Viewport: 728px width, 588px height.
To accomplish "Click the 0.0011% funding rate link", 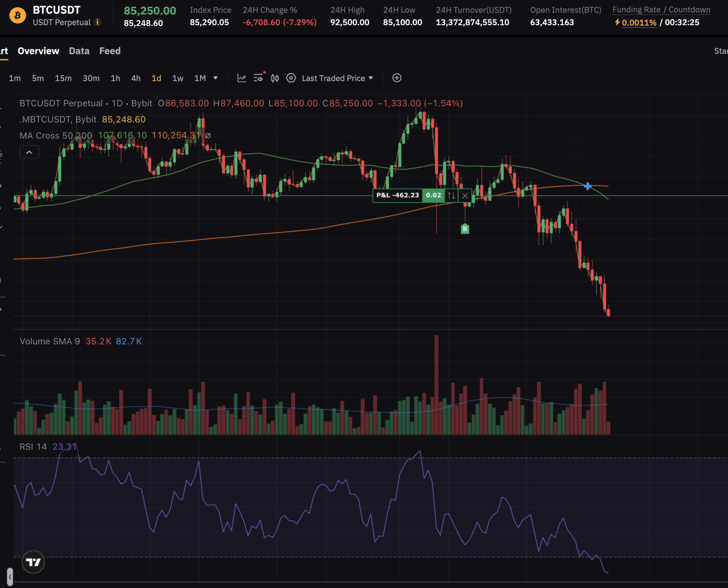I will (639, 23).
